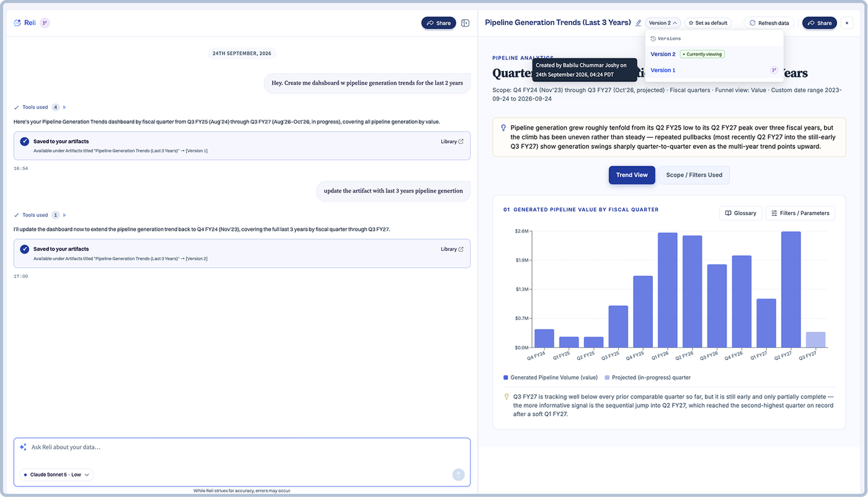Click the branch icon on Version 1 row
Viewport: 868px width, 497px height.
[774, 70]
